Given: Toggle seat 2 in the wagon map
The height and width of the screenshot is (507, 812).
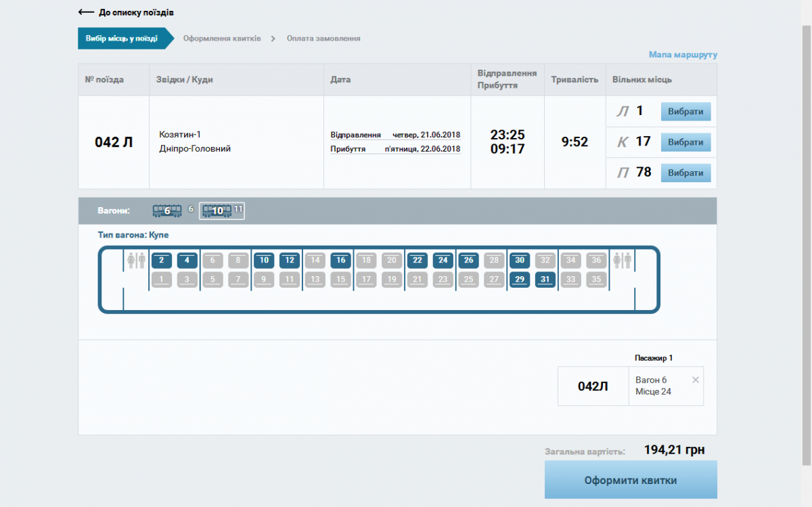Looking at the screenshot, I should click(x=161, y=260).
